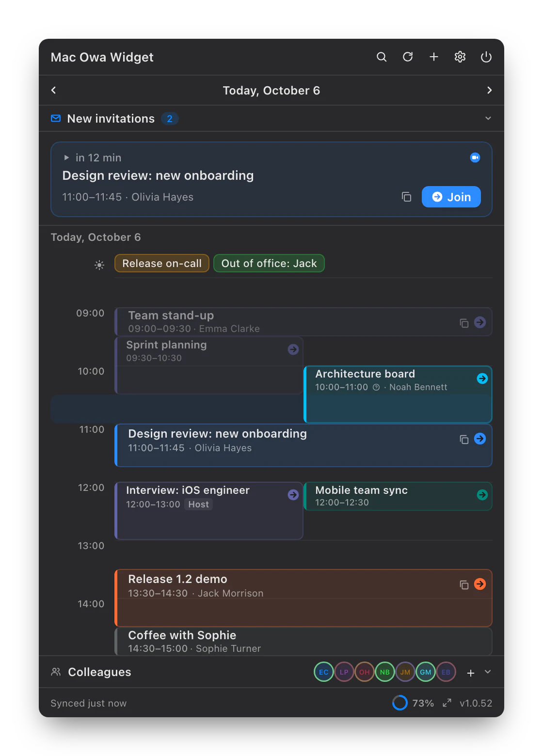Open the Release on-call all-day event
This screenshot has width=543, height=756.
point(162,263)
